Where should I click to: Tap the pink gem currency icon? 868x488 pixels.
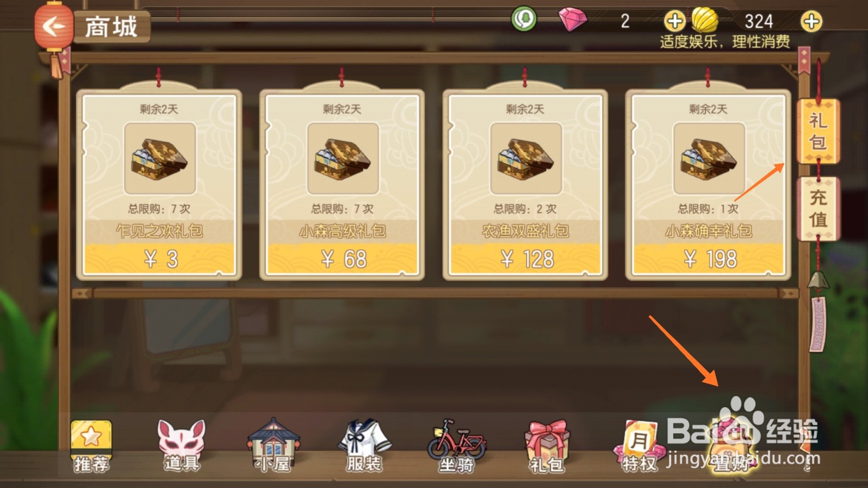point(572,21)
